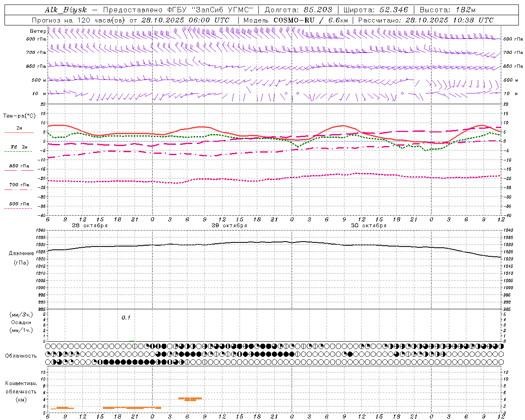Click the Ветер panel label
The image size is (525, 420).
38,31
